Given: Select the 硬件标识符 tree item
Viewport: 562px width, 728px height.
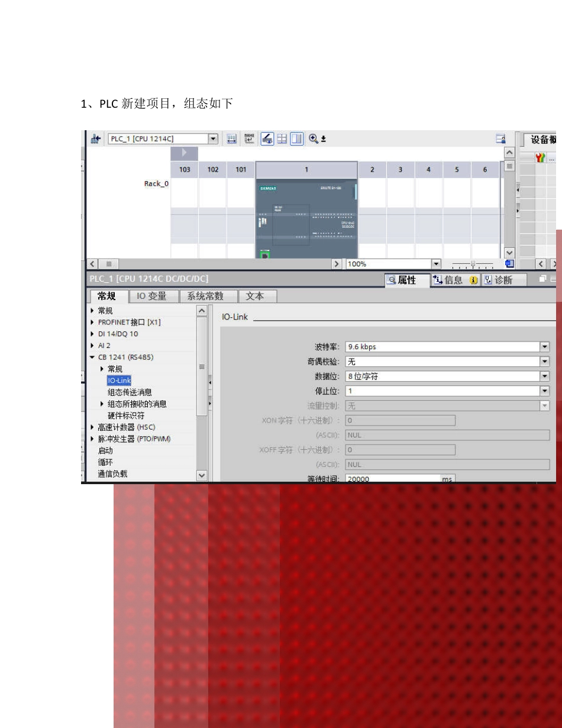Looking at the screenshot, I should (125, 415).
